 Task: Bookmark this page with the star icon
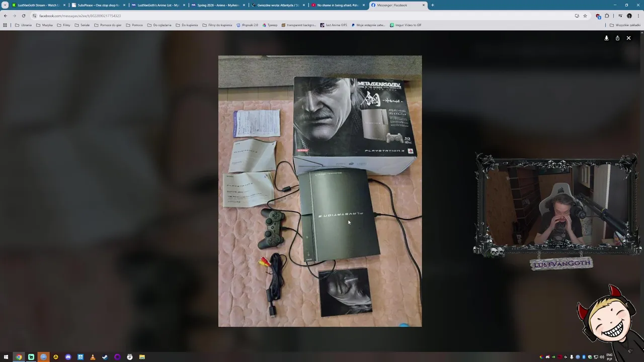pyautogui.click(x=585, y=16)
